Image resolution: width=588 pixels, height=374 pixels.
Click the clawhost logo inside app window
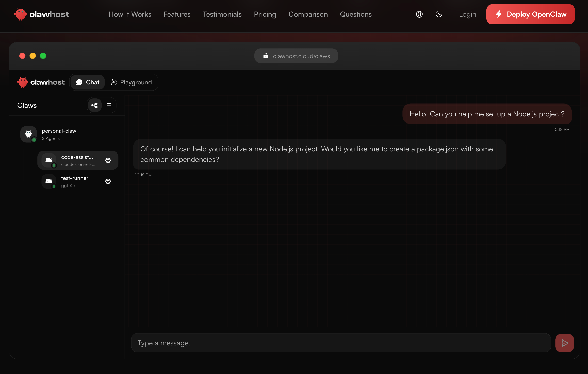pos(41,82)
